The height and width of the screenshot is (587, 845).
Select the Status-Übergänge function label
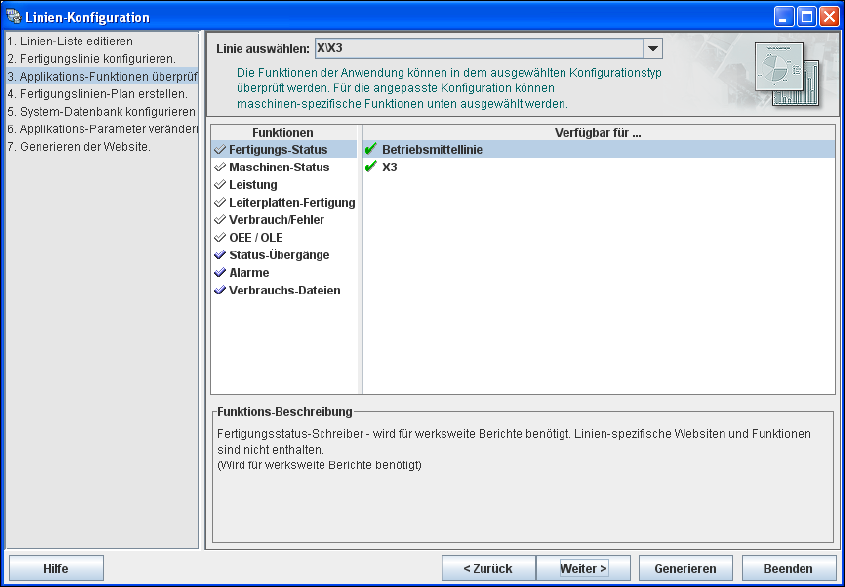coord(279,255)
